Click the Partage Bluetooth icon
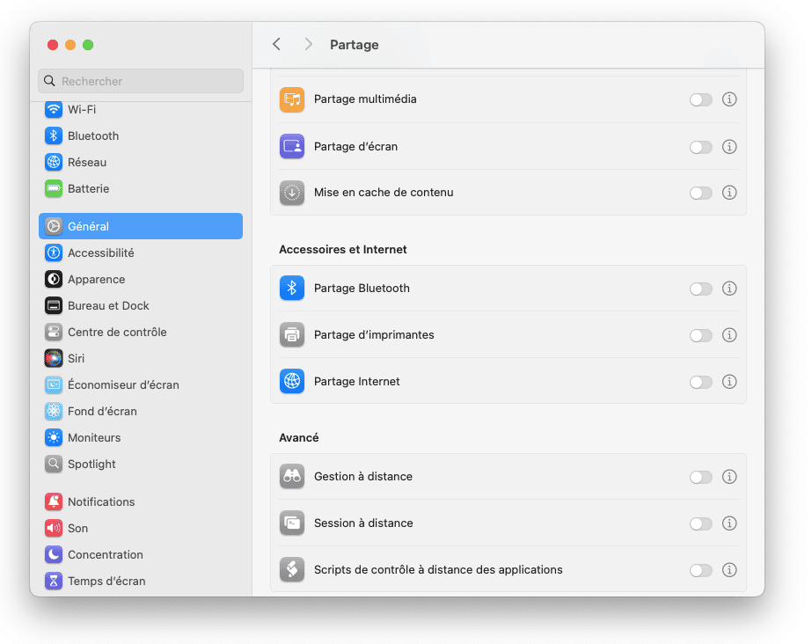812x644 pixels. click(291, 288)
